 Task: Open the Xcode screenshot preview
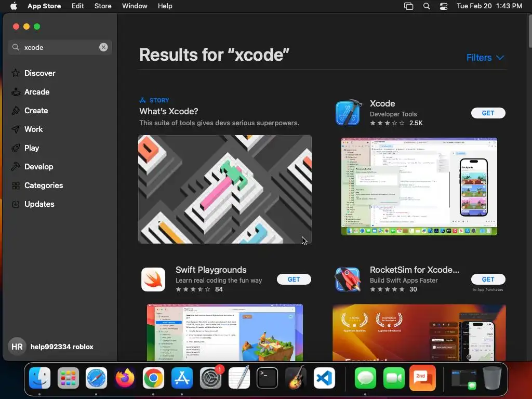pos(419,187)
